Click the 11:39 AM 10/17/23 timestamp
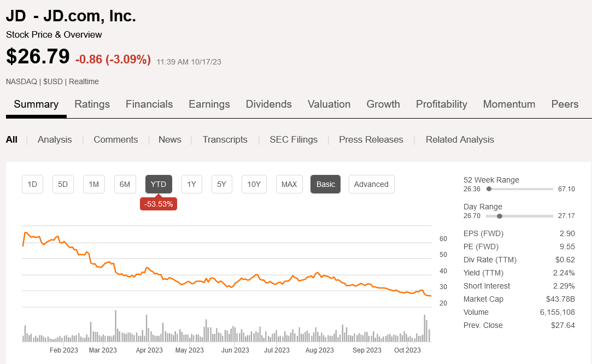 point(189,62)
